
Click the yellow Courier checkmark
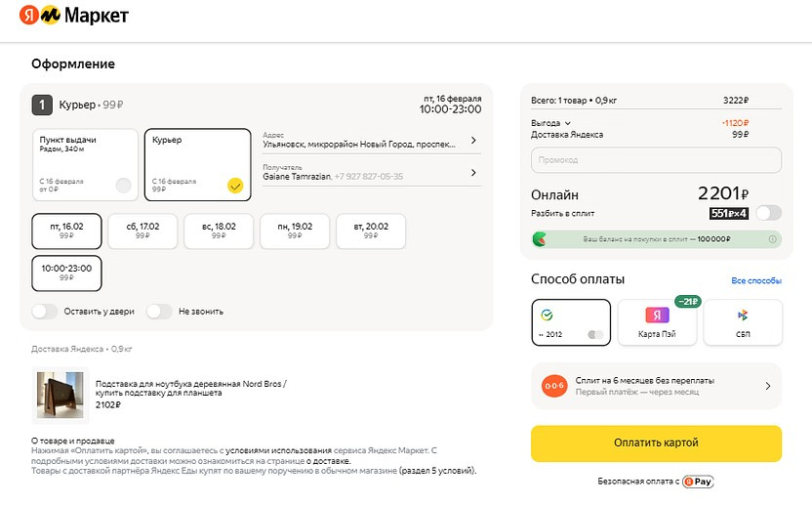[x=235, y=185]
